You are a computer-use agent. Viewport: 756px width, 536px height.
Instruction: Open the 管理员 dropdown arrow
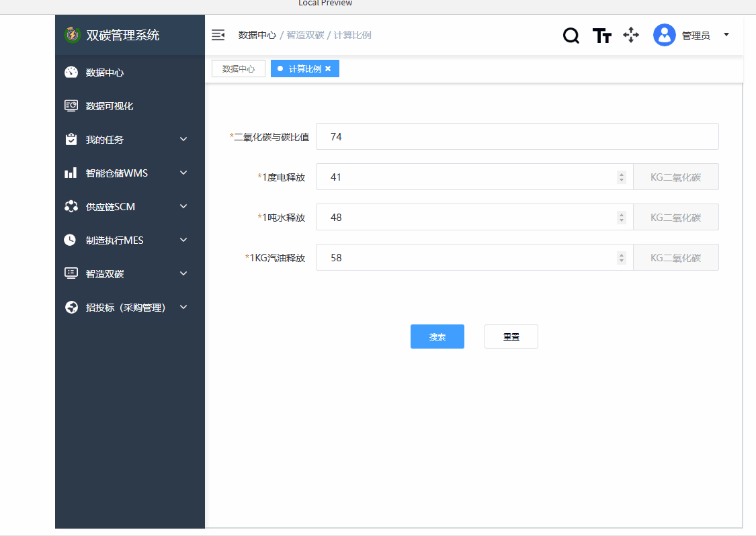tap(726, 35)
